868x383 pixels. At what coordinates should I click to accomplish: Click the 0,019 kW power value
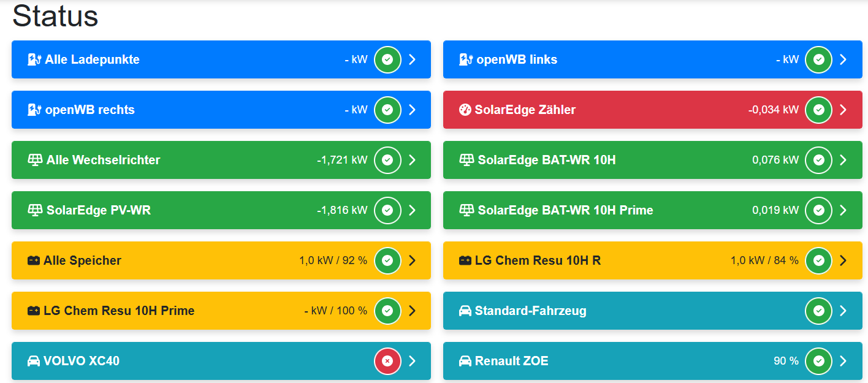pyautogui.click(x=775, y=210)
